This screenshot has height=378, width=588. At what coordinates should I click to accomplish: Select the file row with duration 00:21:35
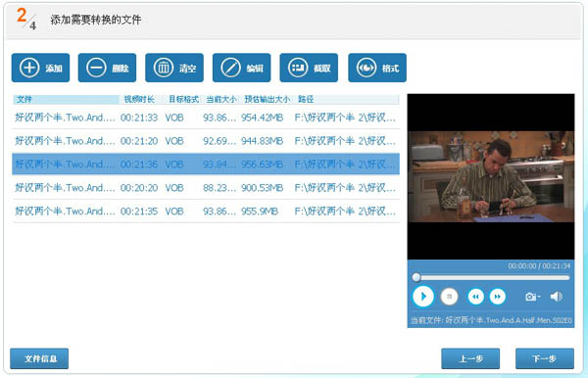(206, 211)
